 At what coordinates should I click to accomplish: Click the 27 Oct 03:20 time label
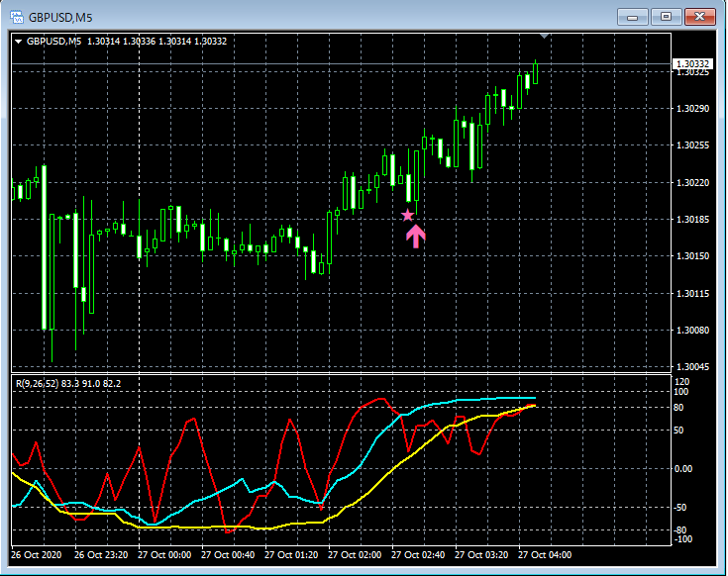tap(481, 555)
